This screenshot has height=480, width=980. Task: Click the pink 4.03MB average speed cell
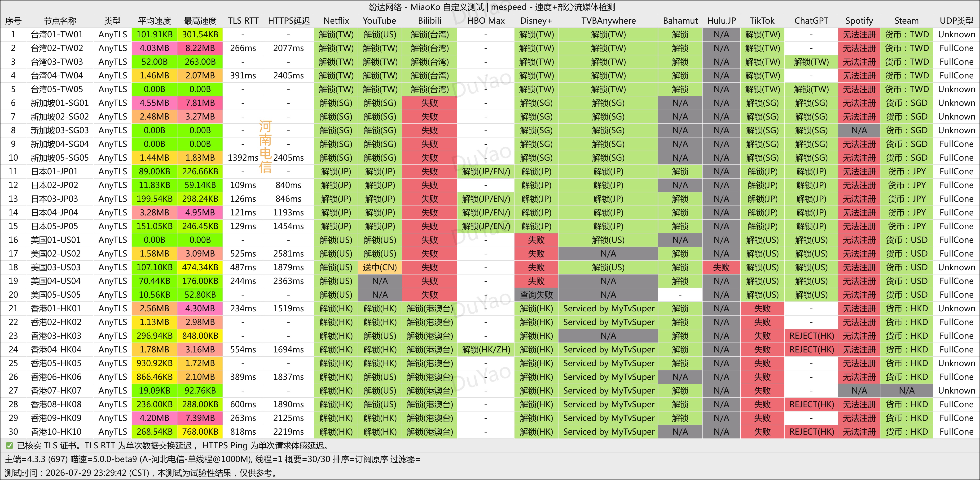(x=154, y=48)
